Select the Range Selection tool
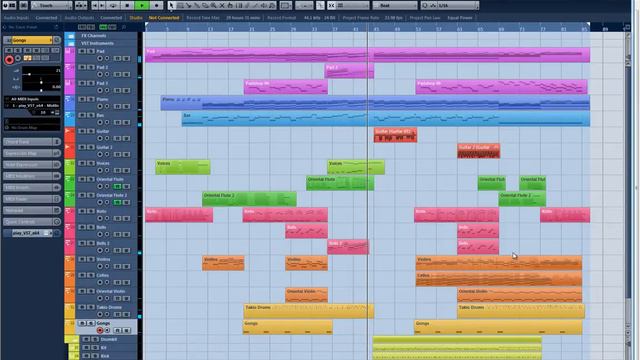 pyautogui.click(x=180, y=5)
